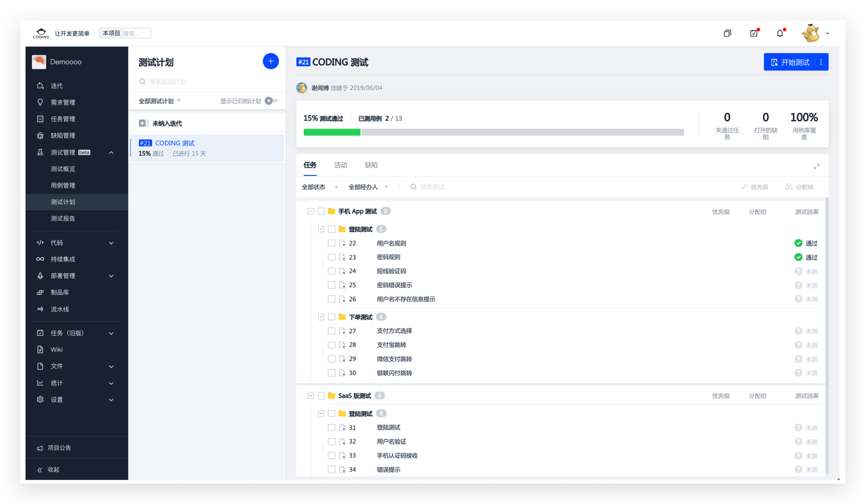Expand 设置 sidebar section
The image size is (866, 504).
[x=111, y=400]
